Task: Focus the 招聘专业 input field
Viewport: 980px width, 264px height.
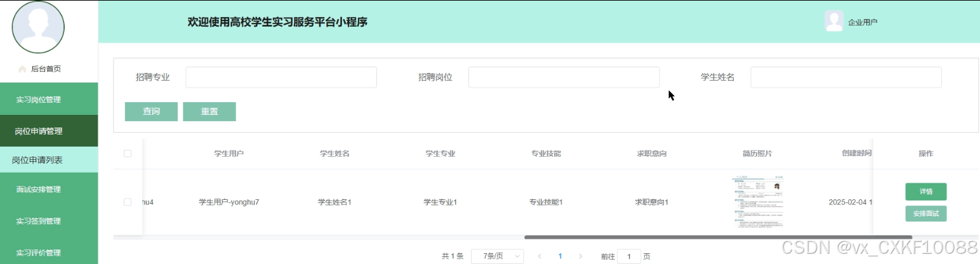Action: (281, 77)
